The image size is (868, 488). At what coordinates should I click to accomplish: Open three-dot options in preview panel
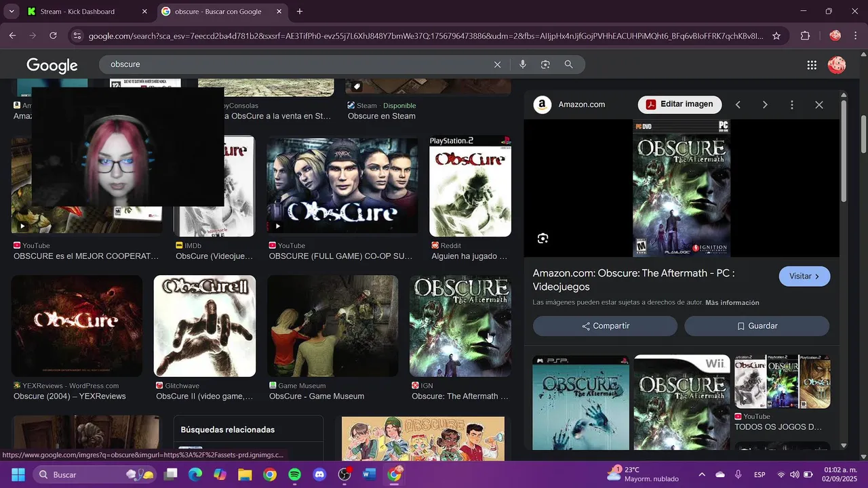click(x=791, y=104)
